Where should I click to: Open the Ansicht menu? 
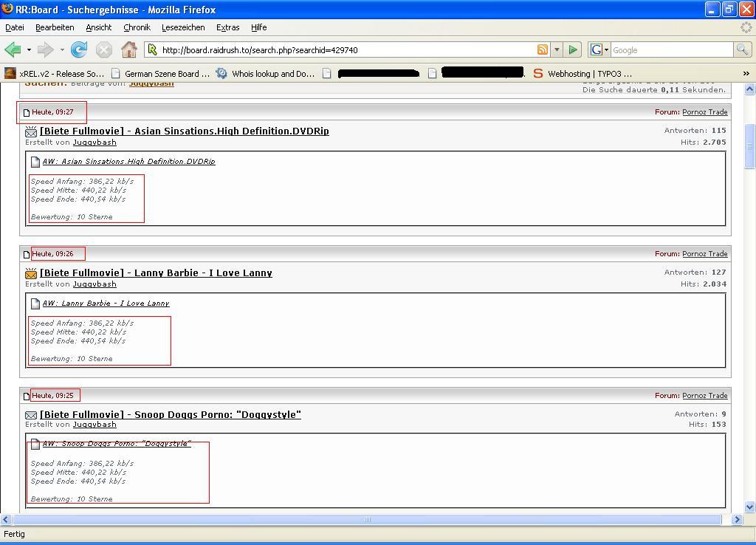pyautogui.click(x=99, y=27)
